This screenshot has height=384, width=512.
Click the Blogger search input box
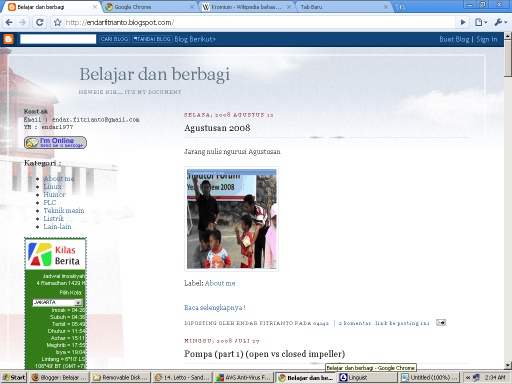[x=58, y=39]
